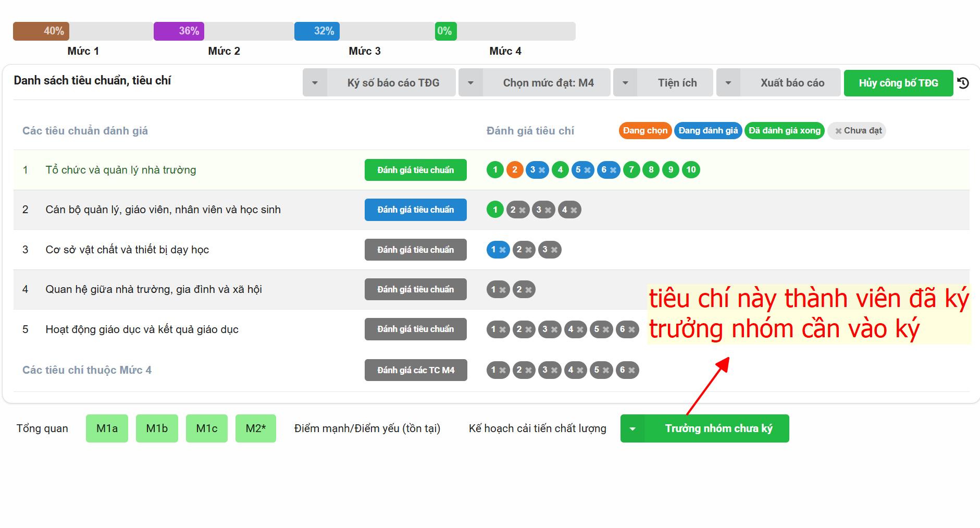This screenshot has height=528, width=980.
Task: Click criterion 4 in standard 5 row
Action: 575,329
